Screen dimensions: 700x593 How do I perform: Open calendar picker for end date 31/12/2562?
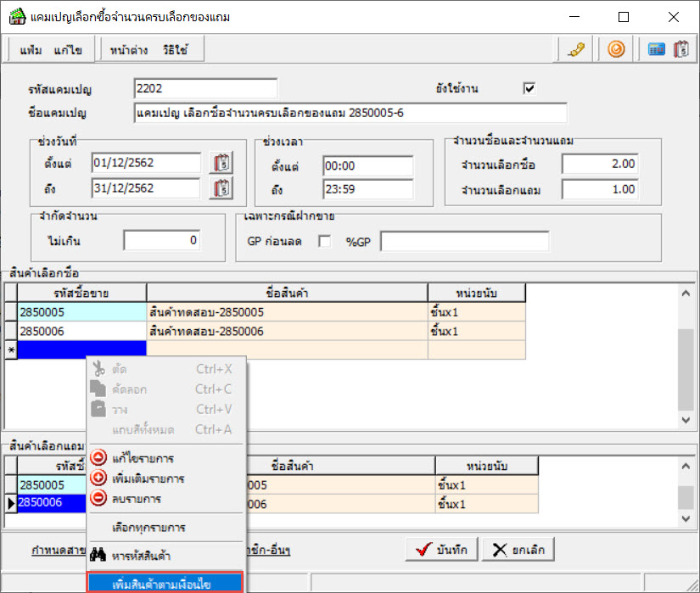[221, 188]
